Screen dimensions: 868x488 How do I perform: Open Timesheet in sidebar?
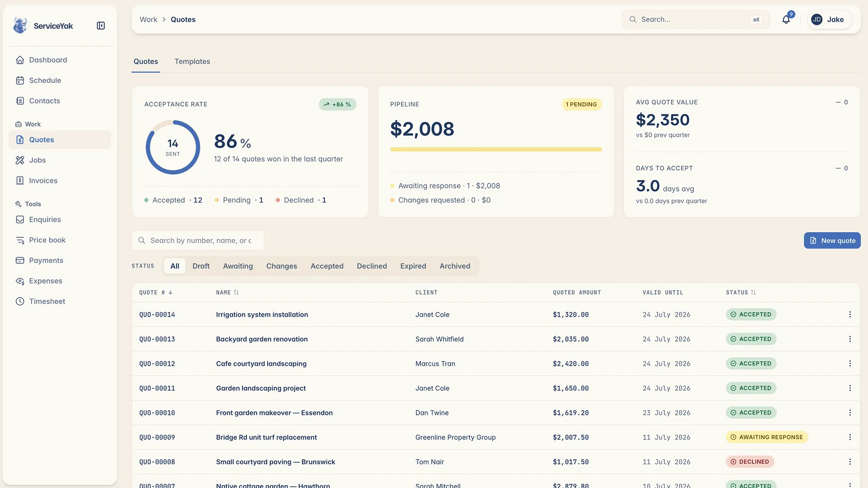point(60,301)
